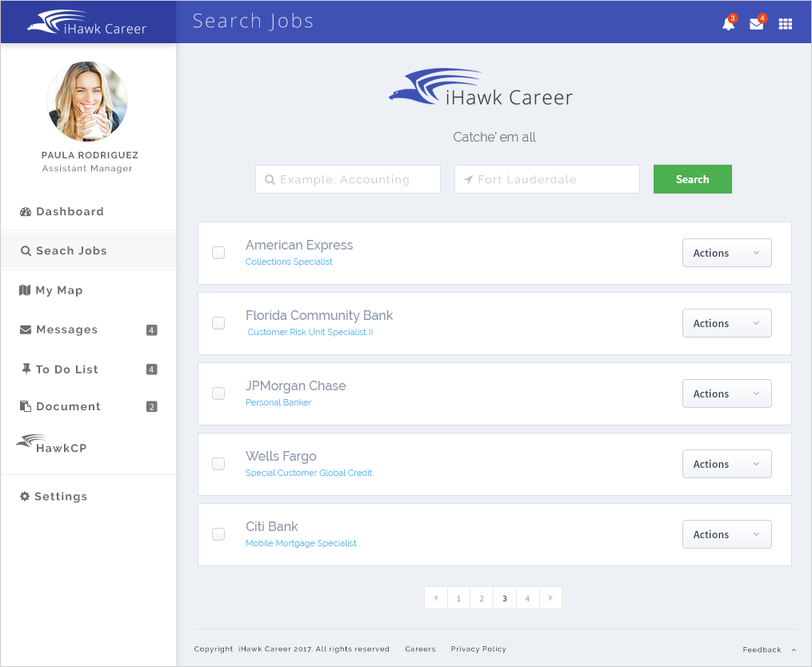Focus the Fort Lauderdale location field
The width and height of the screenshot is (812, 667).
[x=547, y=179]
